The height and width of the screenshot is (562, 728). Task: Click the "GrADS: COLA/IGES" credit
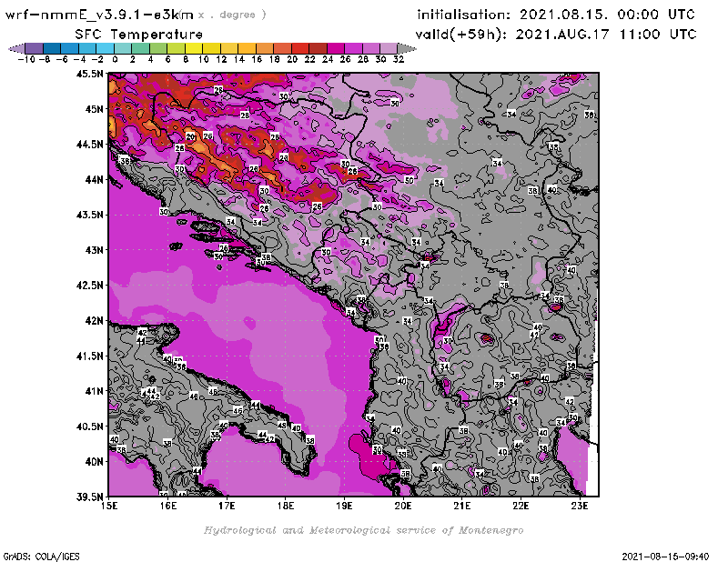(41, 557)
